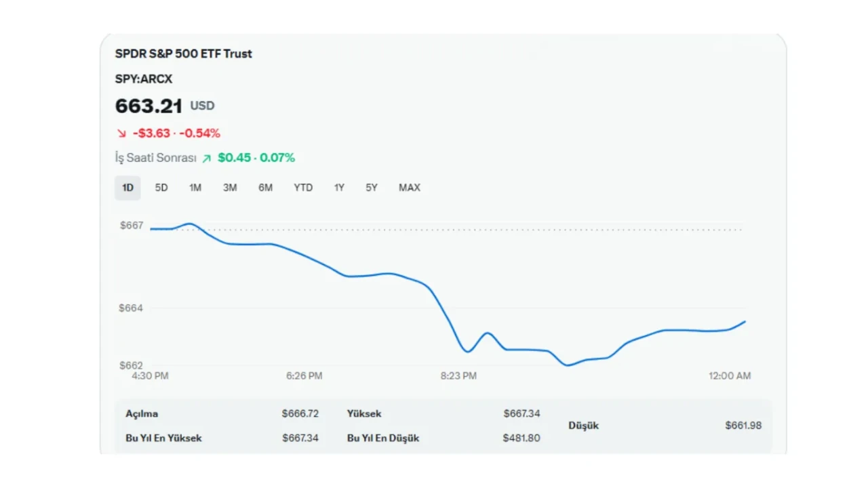Select the 1D time range tab
Screen dimensions: 868x488
pos(127,188)
